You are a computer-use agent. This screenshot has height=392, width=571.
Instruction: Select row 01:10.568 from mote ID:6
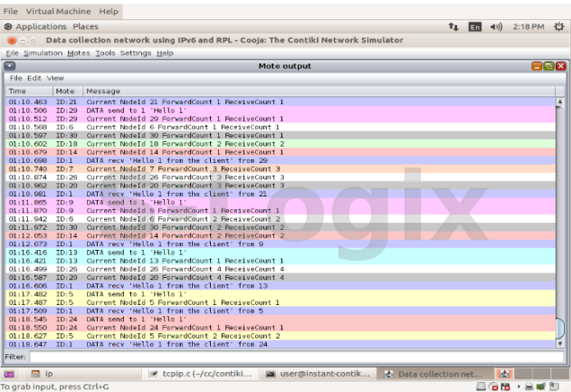281,127
